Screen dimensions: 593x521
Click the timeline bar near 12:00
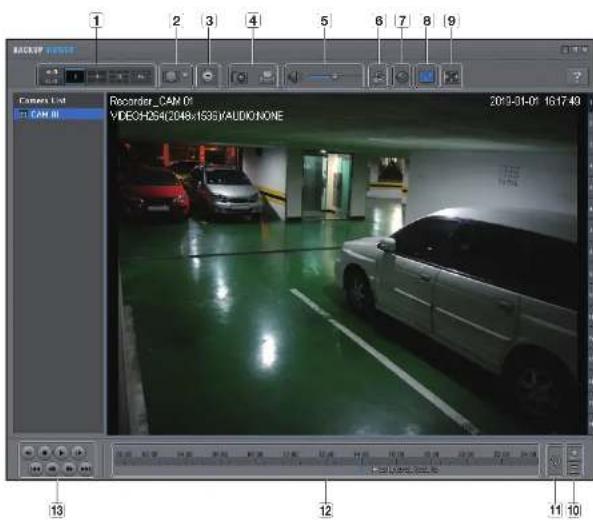pos(326,461)
